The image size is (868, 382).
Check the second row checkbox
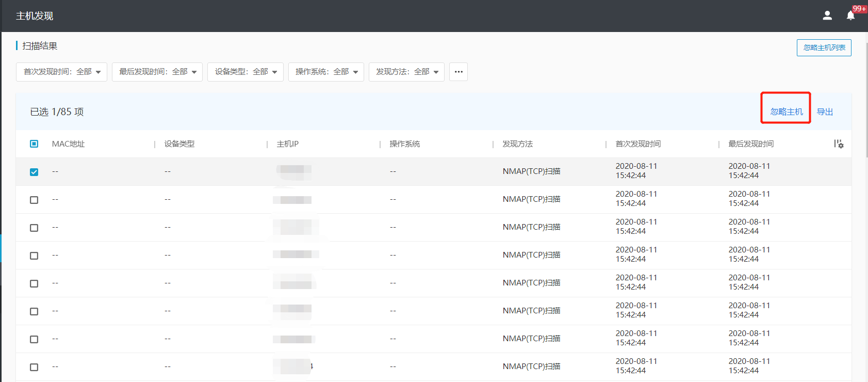[34, 200]
